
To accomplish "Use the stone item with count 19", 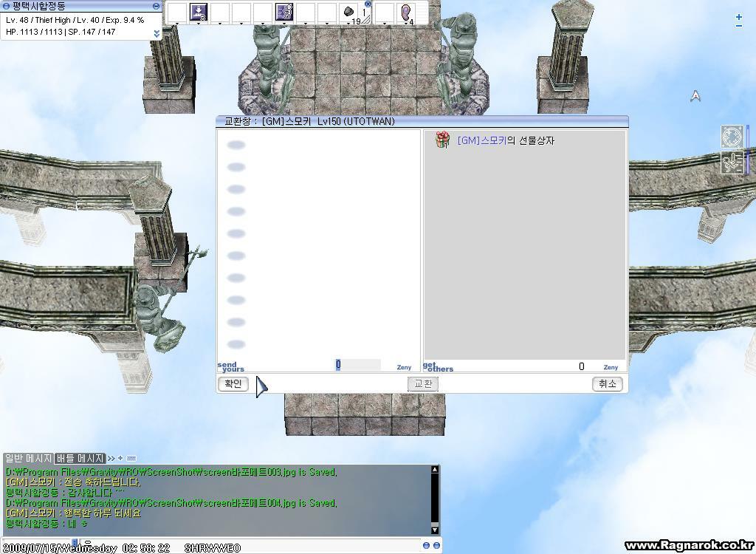I will click(349, 13).
